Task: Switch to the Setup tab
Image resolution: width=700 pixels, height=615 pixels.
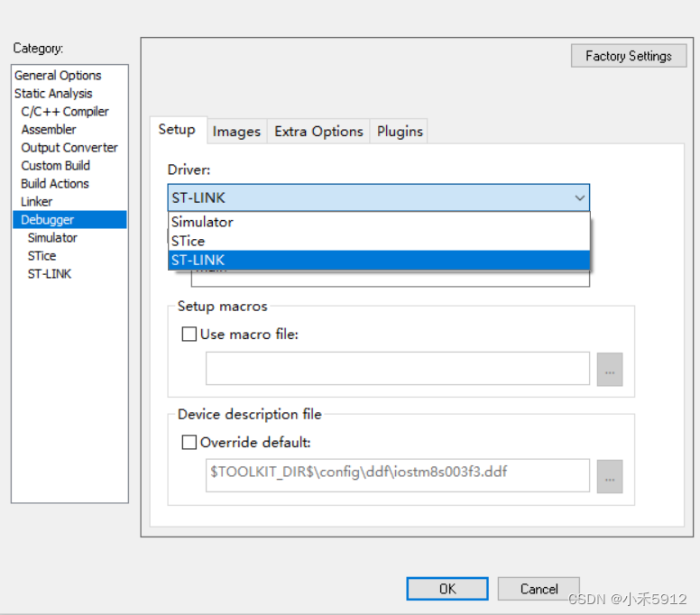Action: 177,130
